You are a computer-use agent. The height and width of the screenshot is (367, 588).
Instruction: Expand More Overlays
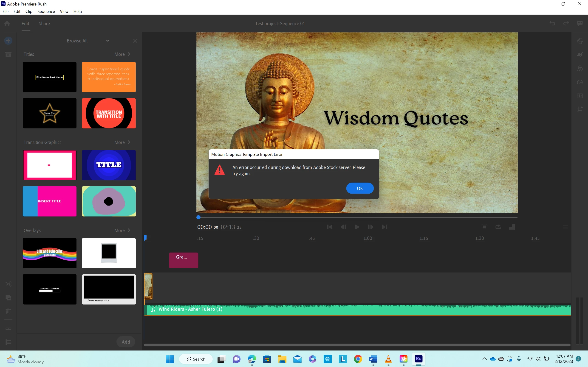122,230
